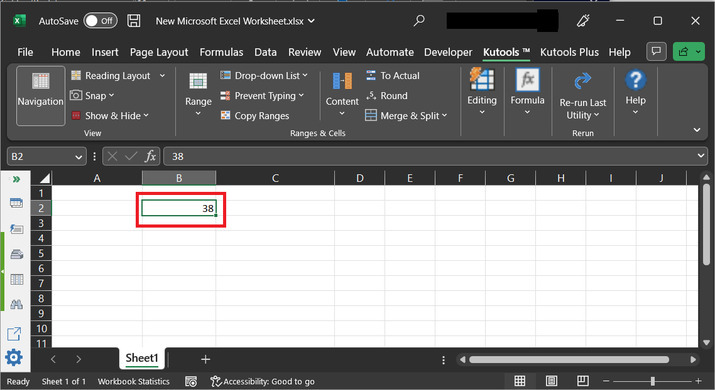
Task: Switch to Page Break Preview view
Action: [582, 381]
